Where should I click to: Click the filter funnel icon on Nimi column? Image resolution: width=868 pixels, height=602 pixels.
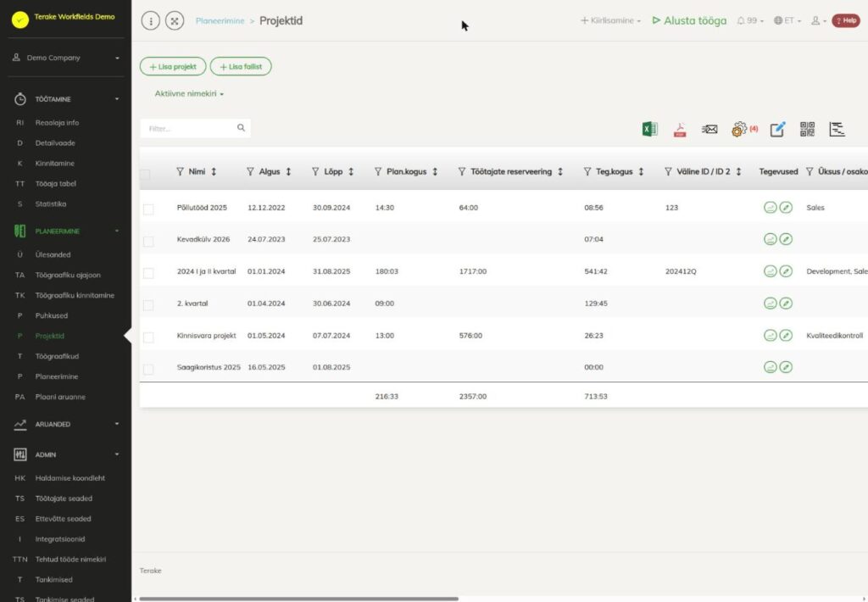pyautogui.click(x=180, y=171)
